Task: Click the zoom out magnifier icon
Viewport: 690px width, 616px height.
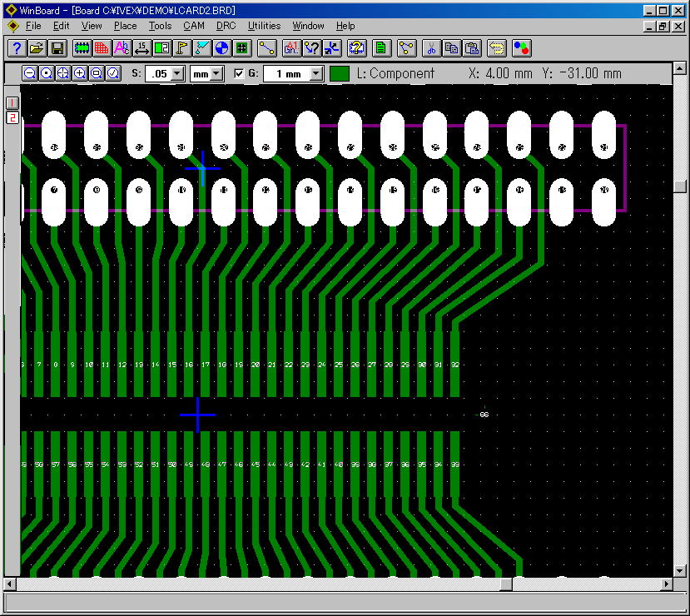Action: click(x=29, y=73)
